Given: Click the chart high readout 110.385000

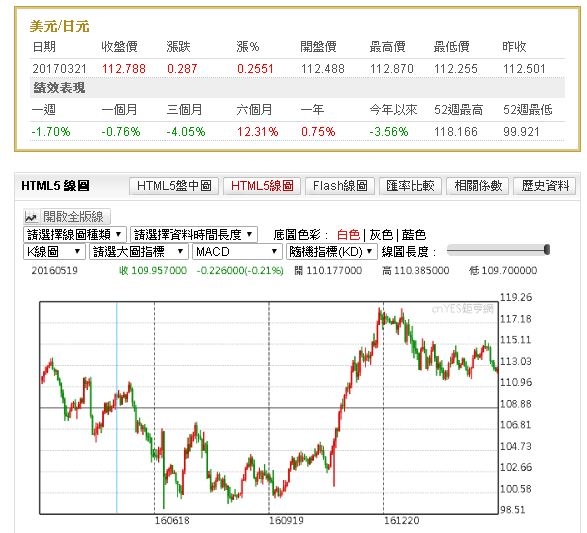Looking at the screenshot, I should (422, 271).
